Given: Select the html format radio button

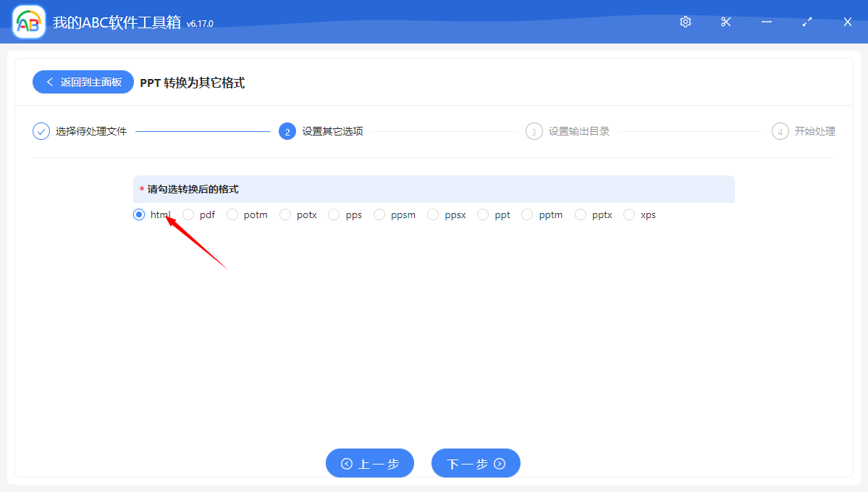Looking at the screenshot, I should click(139, 214).
